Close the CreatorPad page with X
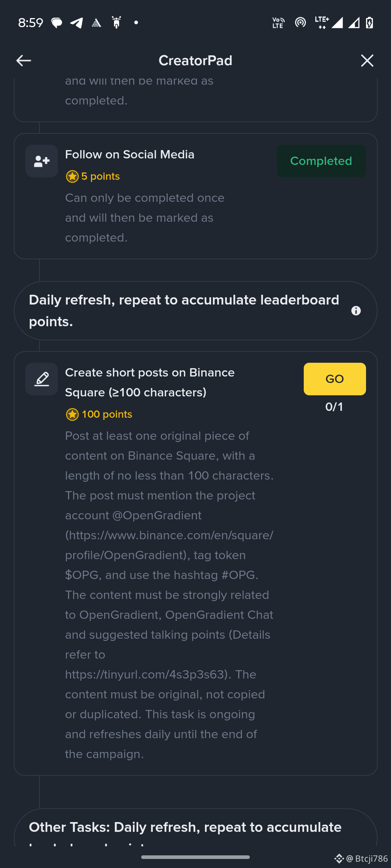391x868 pixels. pos(367,61)
